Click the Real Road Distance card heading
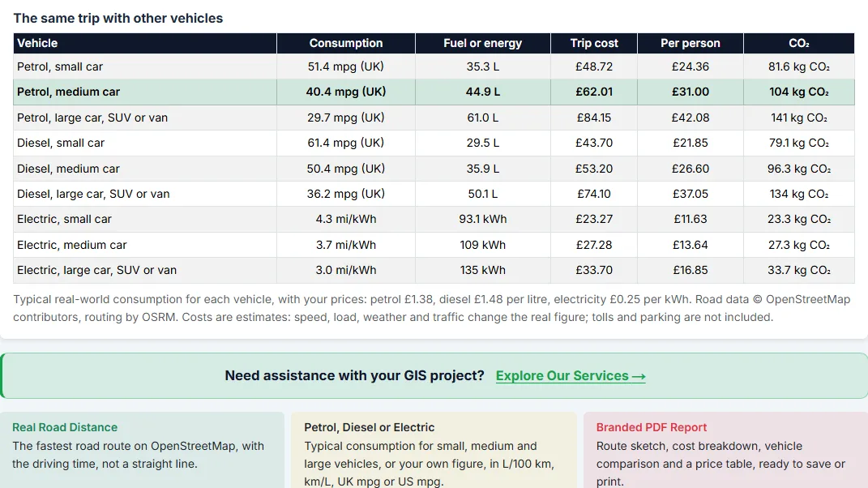 coord(65,427)
